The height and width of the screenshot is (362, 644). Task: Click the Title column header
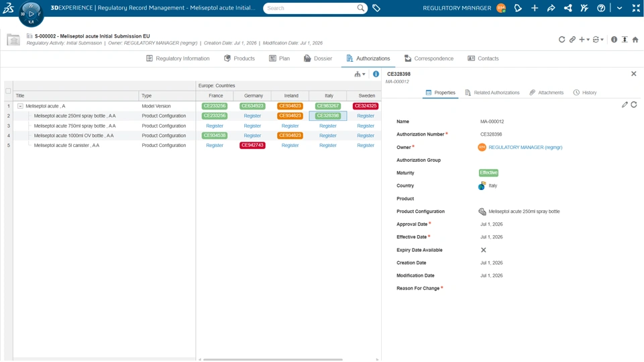pyautogui.click(x=76, y=95)
